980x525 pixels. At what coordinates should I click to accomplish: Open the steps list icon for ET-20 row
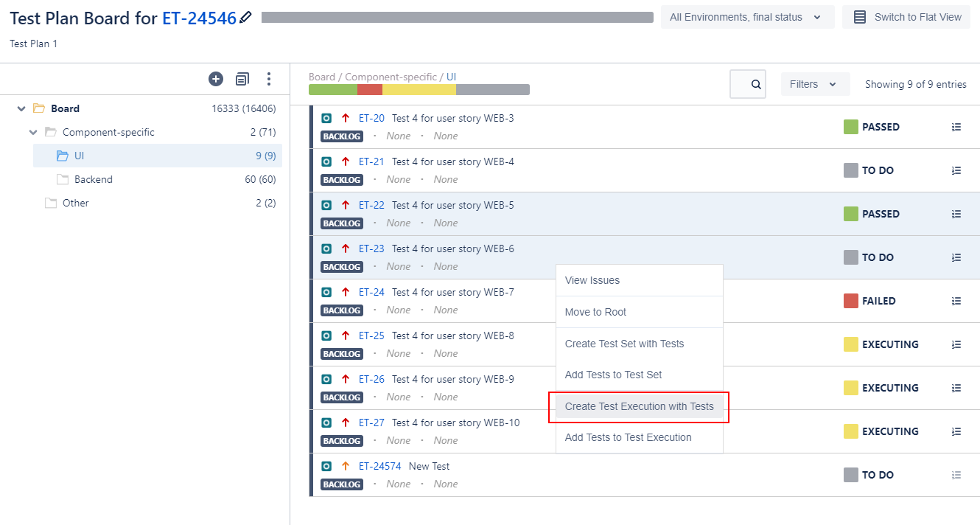(x=956, y=127)
